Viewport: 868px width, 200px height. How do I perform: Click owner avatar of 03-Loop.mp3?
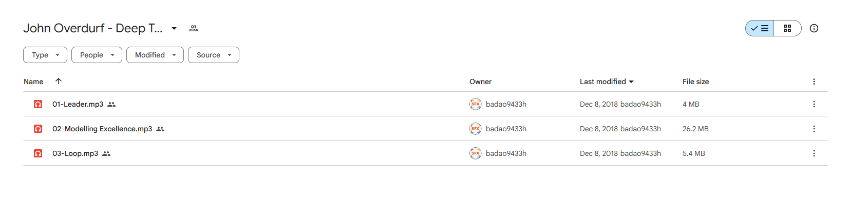[x=476, y=153]
